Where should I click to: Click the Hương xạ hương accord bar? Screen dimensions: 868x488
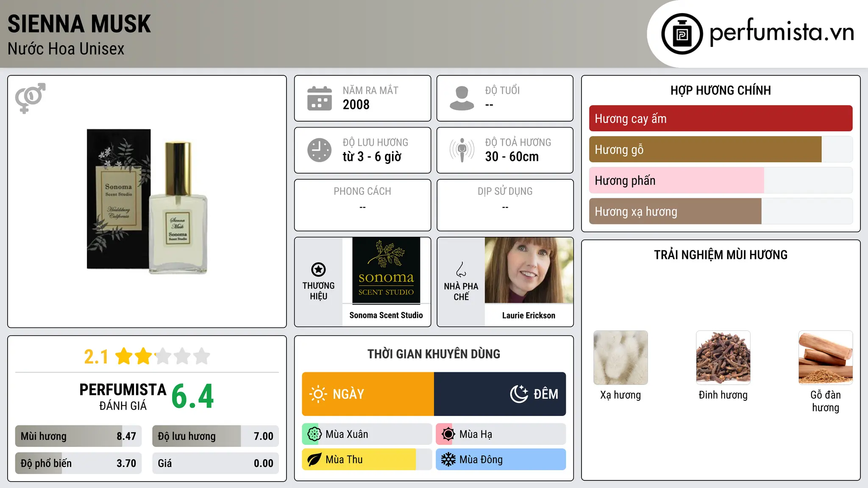[x=721, y=211]
